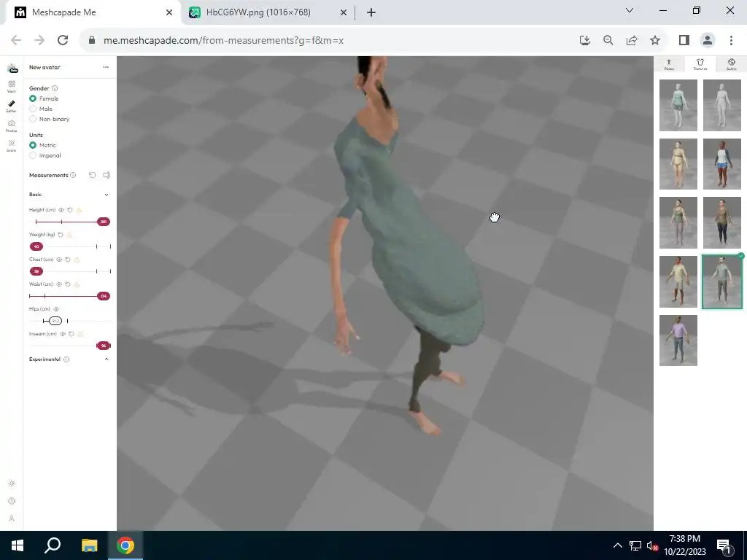The image size is (747, 560).
Task: Open the New avatar three-dots menu
Action: click(106, 67)
